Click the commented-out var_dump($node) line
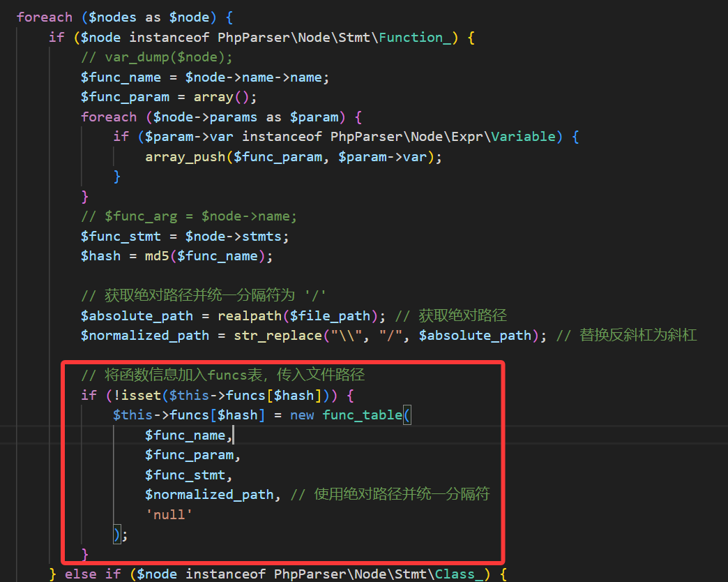The width and height of the screenshot is (728, 582). click(157, 57)
